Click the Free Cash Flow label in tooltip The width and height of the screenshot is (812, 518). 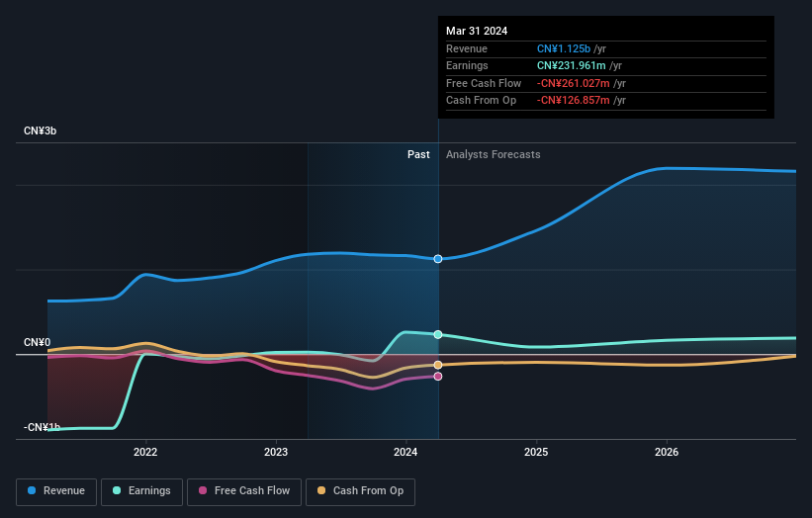(x=484, y=83)
